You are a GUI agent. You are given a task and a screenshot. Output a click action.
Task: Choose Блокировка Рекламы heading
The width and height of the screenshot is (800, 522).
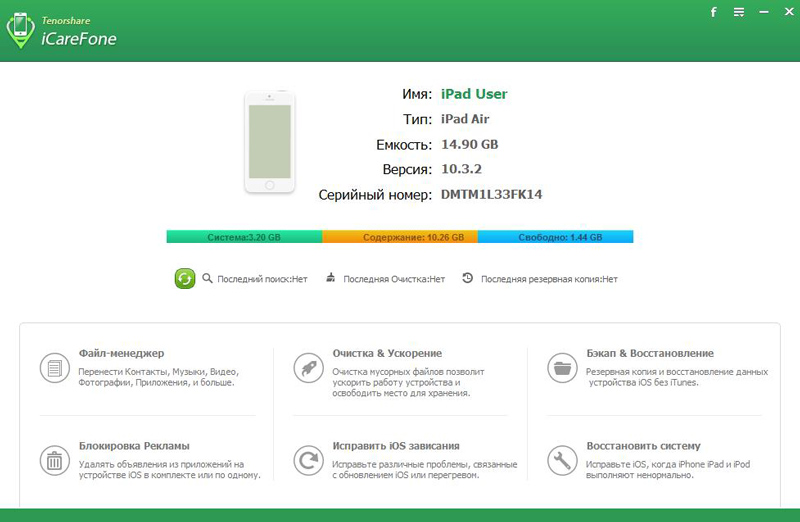click(x=134, y=445)
